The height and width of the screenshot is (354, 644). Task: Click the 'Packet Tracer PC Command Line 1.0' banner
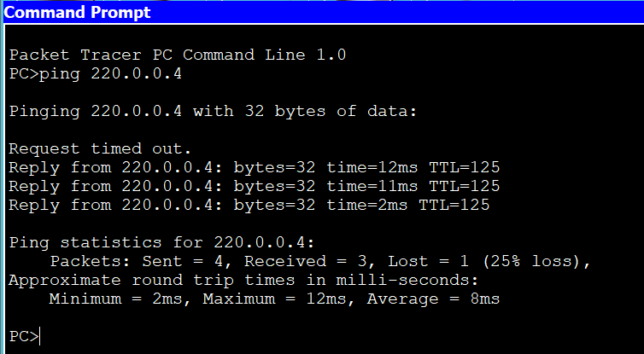(x=178, y=55)
